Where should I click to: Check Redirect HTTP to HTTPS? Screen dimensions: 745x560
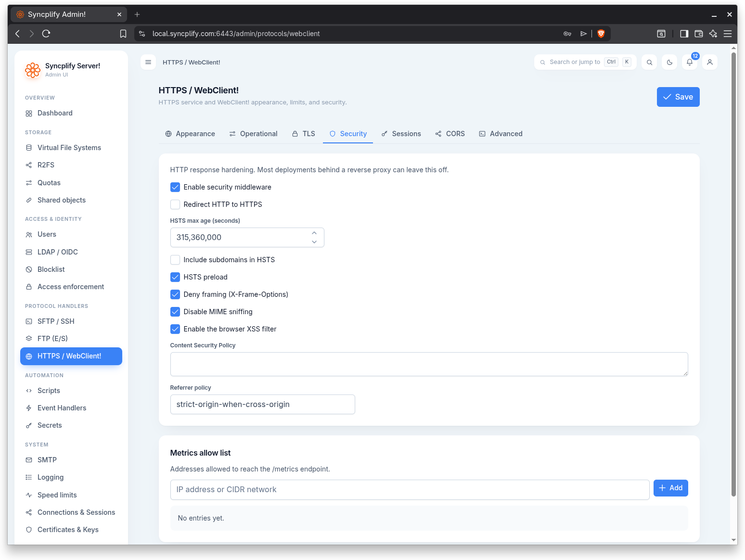pyautogui.click(x=175, y=204)
